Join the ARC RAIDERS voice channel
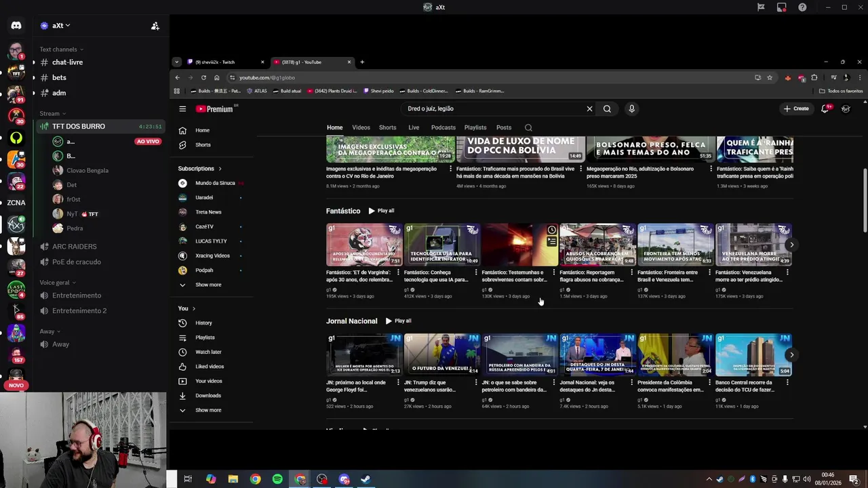The width and height of the screenshot is (868, 488). click(x=100, y=247)
